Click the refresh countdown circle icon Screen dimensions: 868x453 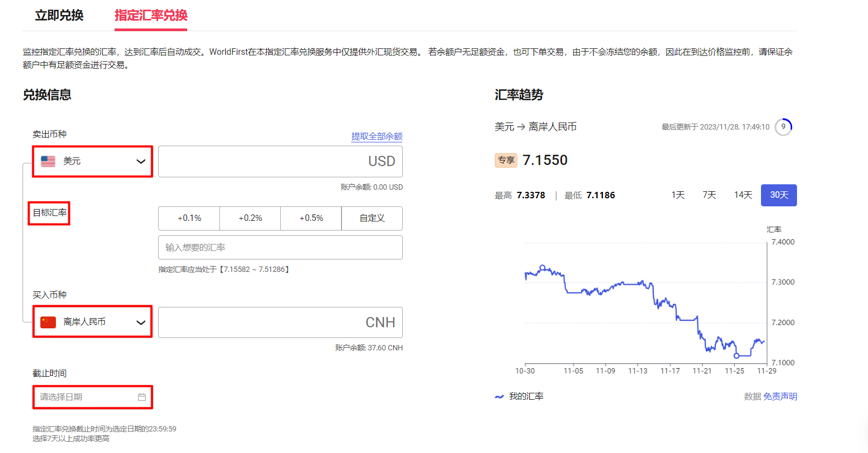coord(783,127)
